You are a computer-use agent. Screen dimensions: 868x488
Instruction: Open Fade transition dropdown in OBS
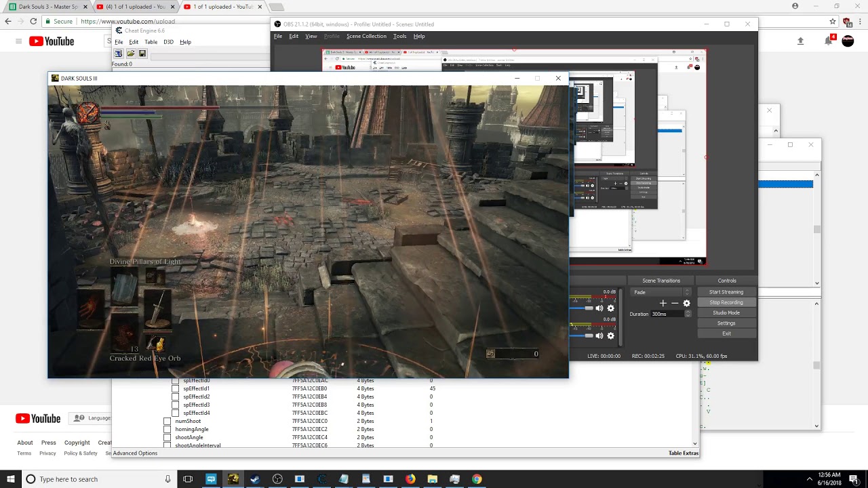coord(660,292)
